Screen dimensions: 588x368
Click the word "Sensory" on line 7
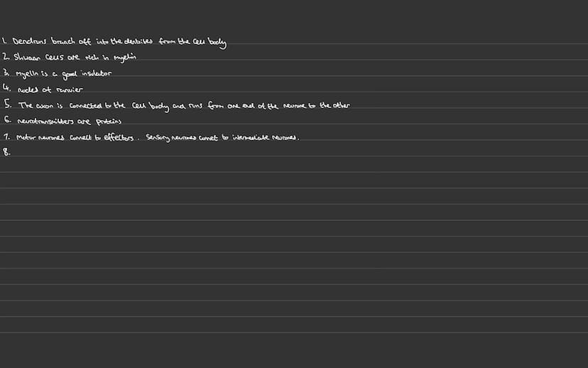coord(158,138)
